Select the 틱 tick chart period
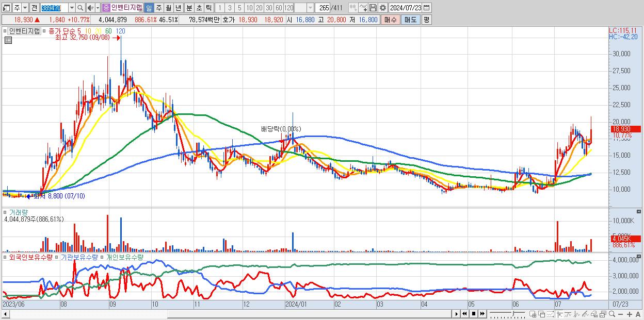 (208, 8)
